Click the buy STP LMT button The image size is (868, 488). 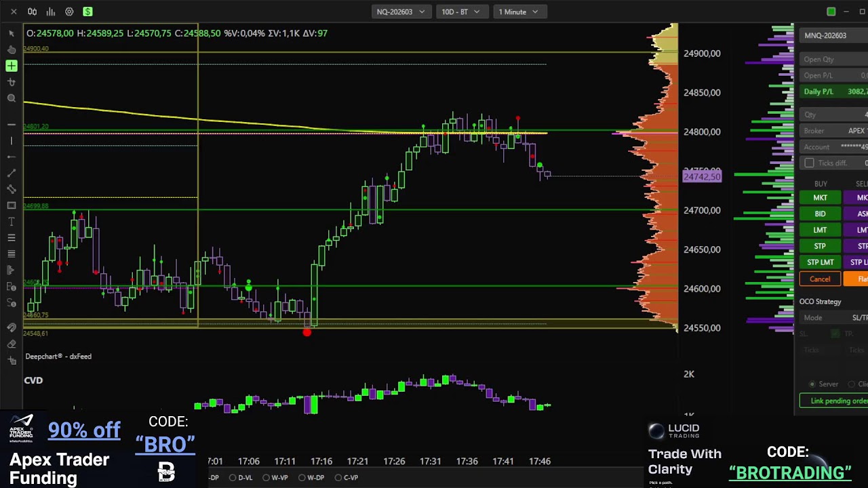820,262
